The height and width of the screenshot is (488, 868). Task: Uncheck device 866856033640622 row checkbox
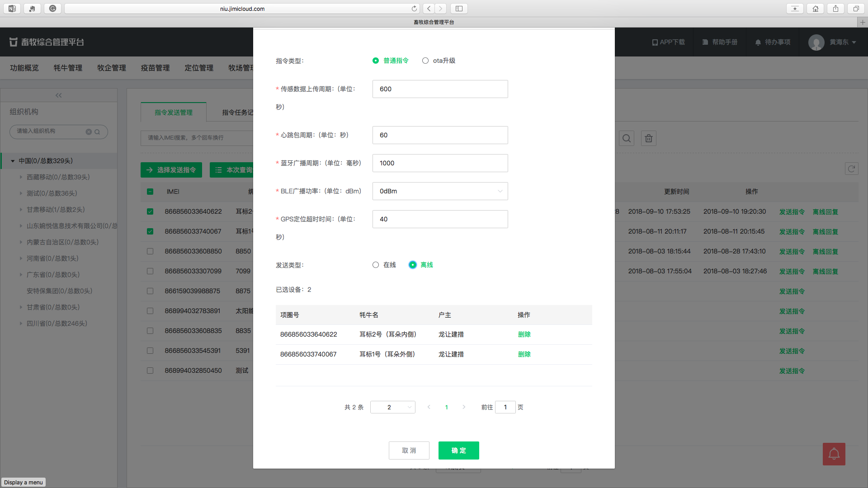click(x=150, y=211)
